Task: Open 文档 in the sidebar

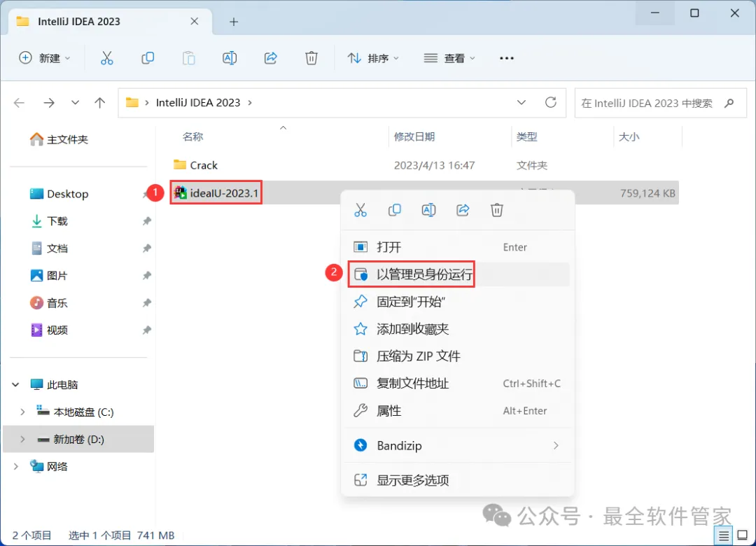Action: pos(49,248)
